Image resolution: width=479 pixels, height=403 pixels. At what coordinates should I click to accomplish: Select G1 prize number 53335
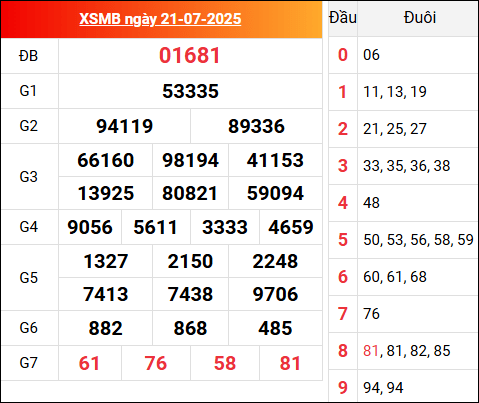(x=190, y=91)
